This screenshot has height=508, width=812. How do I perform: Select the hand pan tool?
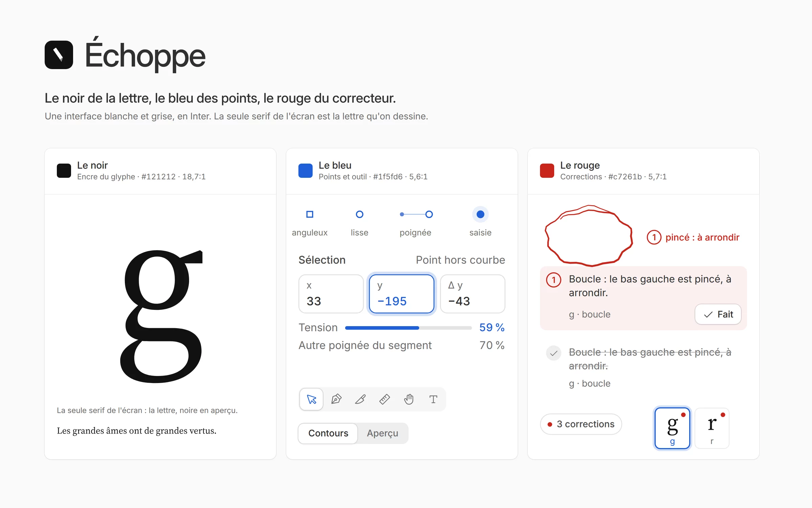(409, 399)
